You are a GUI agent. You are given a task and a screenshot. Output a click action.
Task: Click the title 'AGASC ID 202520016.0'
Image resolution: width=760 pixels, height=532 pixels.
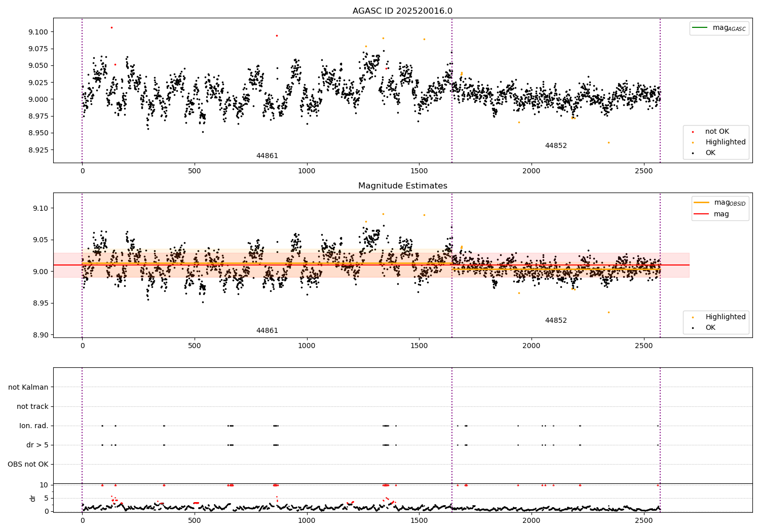402,11
